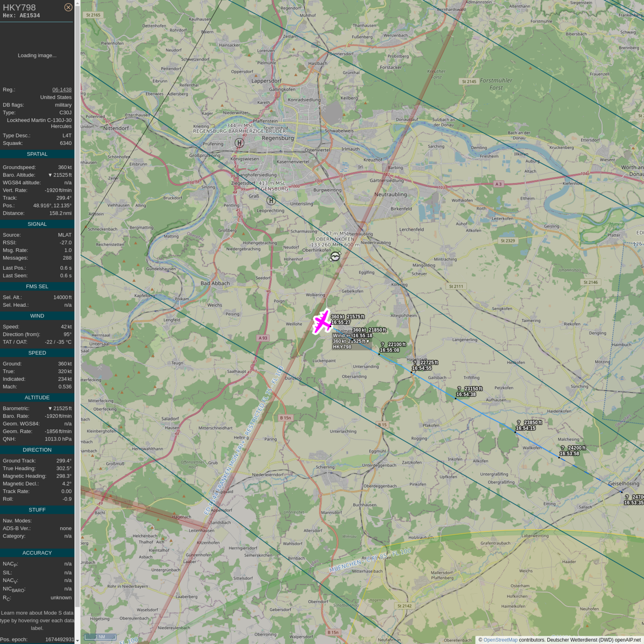
Task: Click the A 3 motorway shield on map
Action: pos(498,184)
